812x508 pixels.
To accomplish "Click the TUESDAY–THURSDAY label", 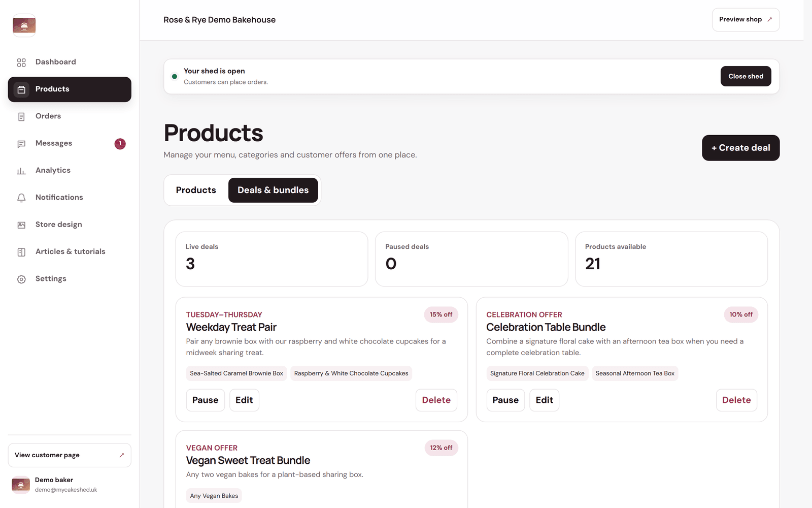I will [224, 314].
